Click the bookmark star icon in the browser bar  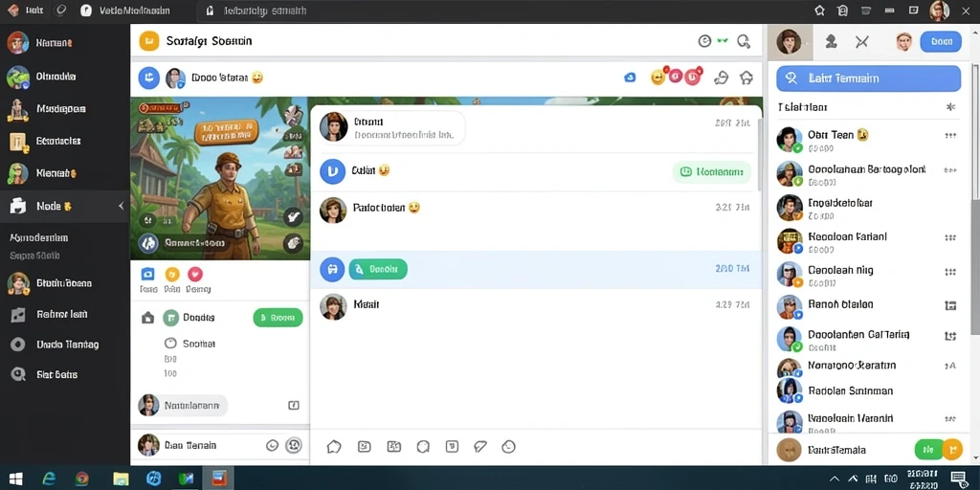(820, 11)
